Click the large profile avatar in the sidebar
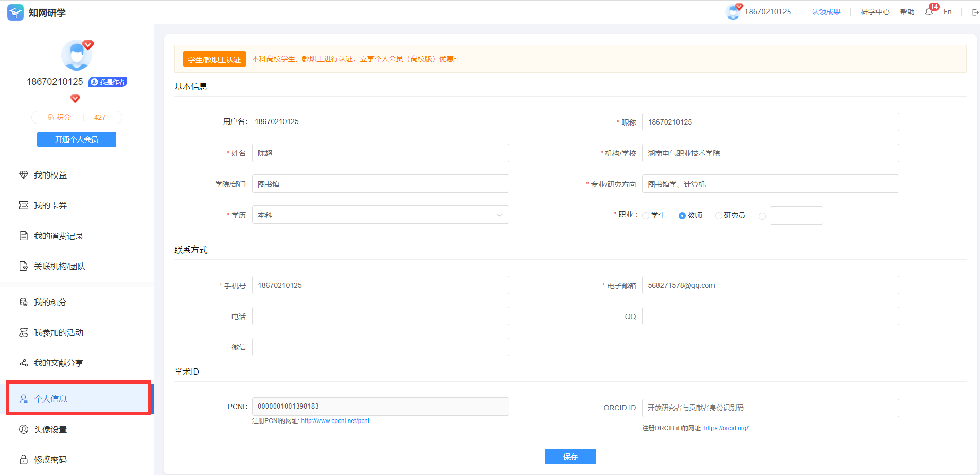 click(77, 55)
